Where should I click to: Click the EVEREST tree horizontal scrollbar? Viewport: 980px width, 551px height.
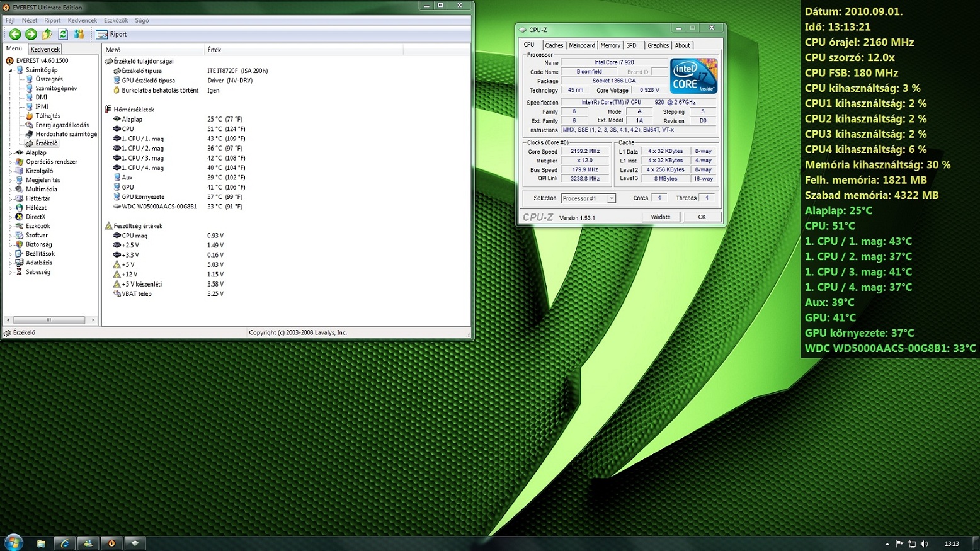click(50, 320)
